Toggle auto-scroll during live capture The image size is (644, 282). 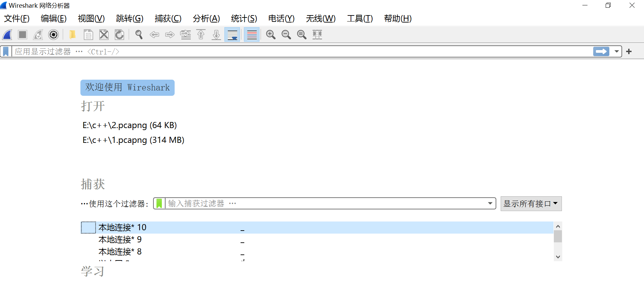(x=232, y=35)
